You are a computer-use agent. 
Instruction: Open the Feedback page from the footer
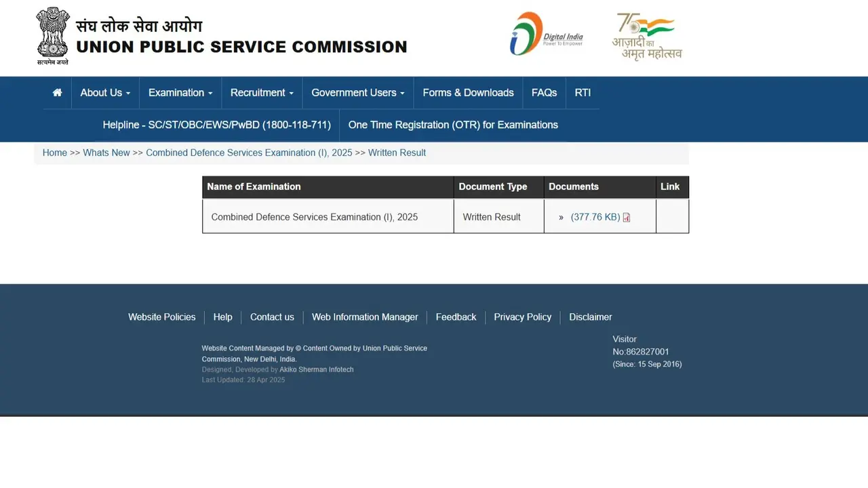click(456, 317)
